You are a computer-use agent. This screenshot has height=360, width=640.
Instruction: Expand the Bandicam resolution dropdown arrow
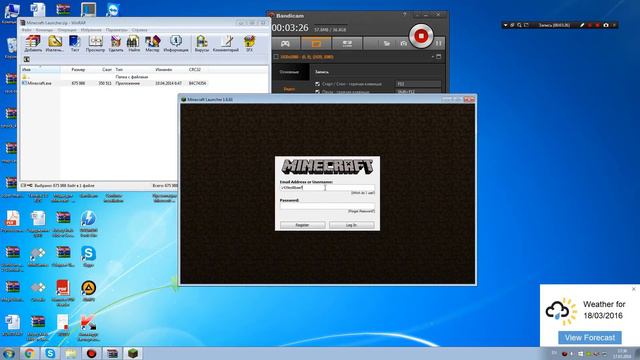pos(433,57)
